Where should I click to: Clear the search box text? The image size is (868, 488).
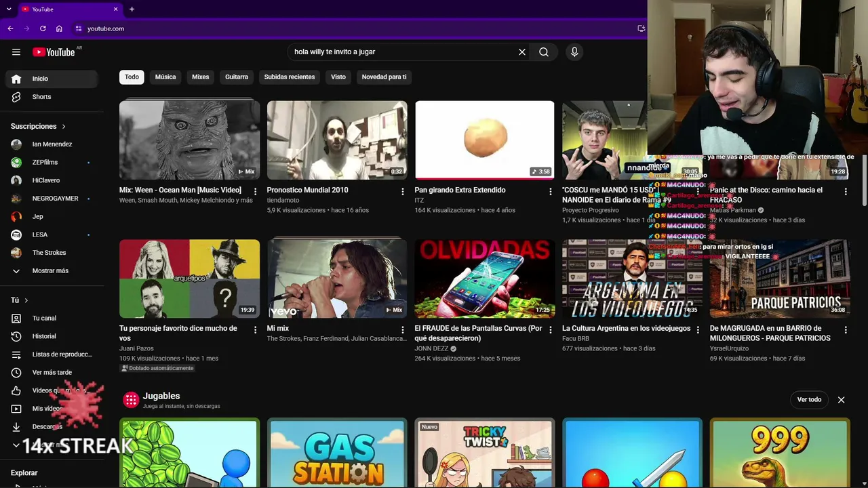[x=522, y=52]
